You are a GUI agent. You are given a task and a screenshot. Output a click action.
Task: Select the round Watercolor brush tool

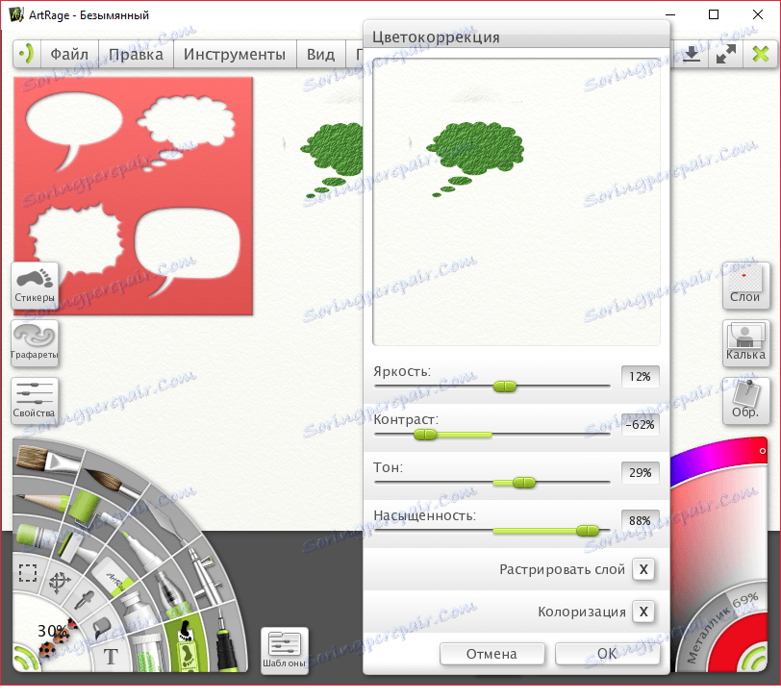point(114,482)
